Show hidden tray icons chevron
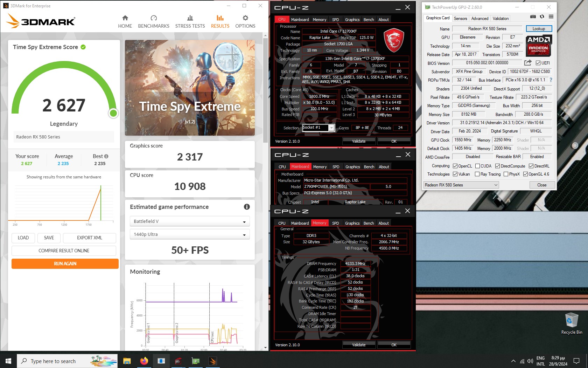 tap(513, 361)
